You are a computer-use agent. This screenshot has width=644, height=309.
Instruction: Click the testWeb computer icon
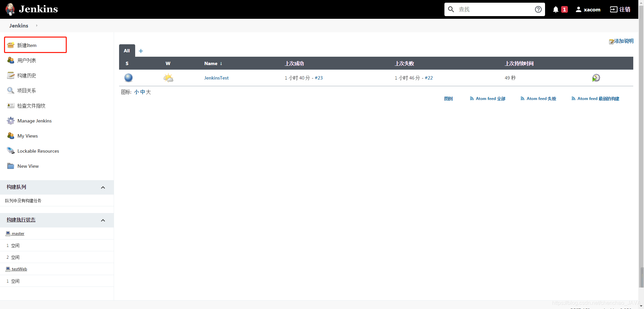click(8, 269)
